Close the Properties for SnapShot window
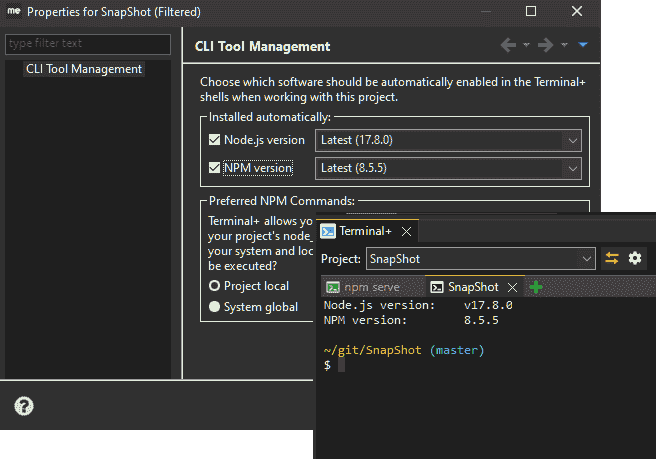 click(577, 11)
